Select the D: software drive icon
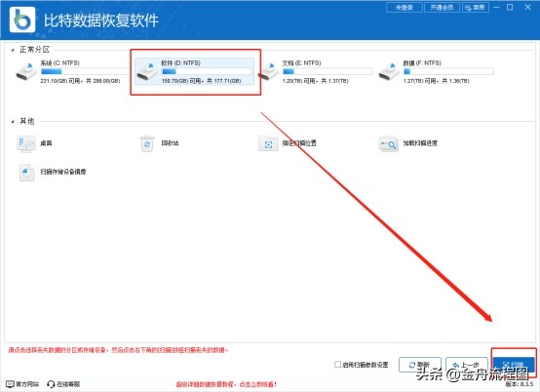 click(x=147, y=71)
